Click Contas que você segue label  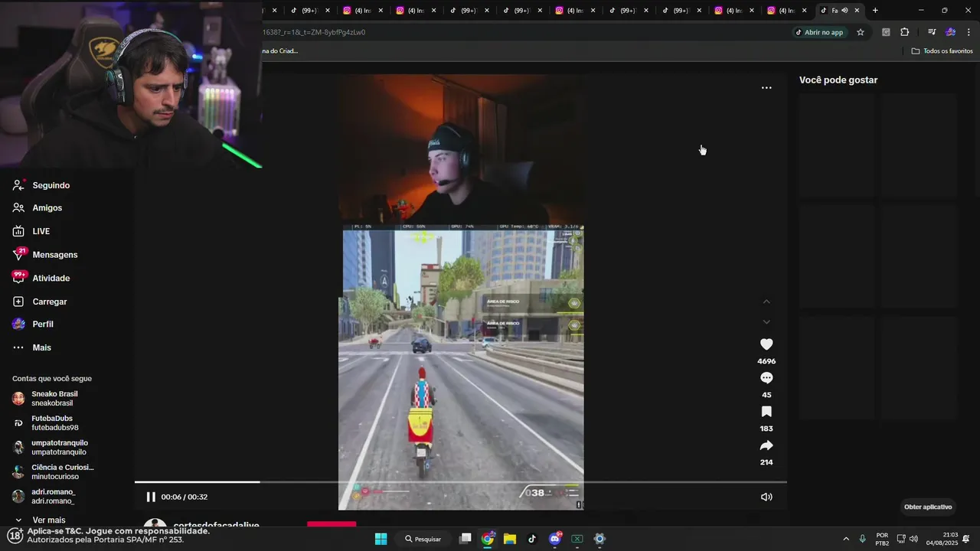point(52,379)
